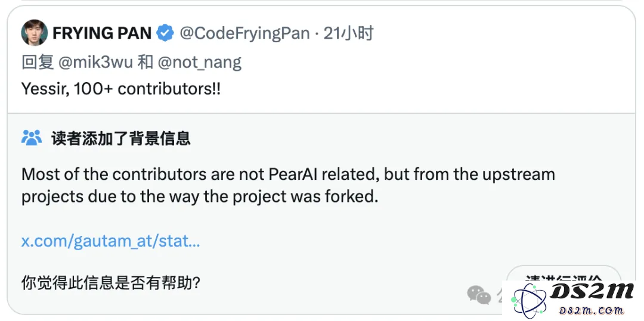Image resolution: width=644 pixels, height=321 pixels.
Task: Open the @CodeFryingPan handle
Action: [245, 33]
